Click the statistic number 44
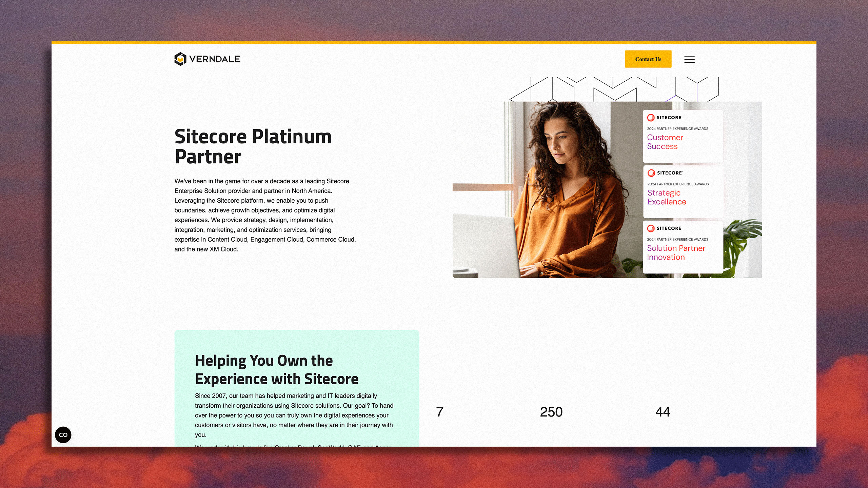The image size is (868, 488). point(663,412)
